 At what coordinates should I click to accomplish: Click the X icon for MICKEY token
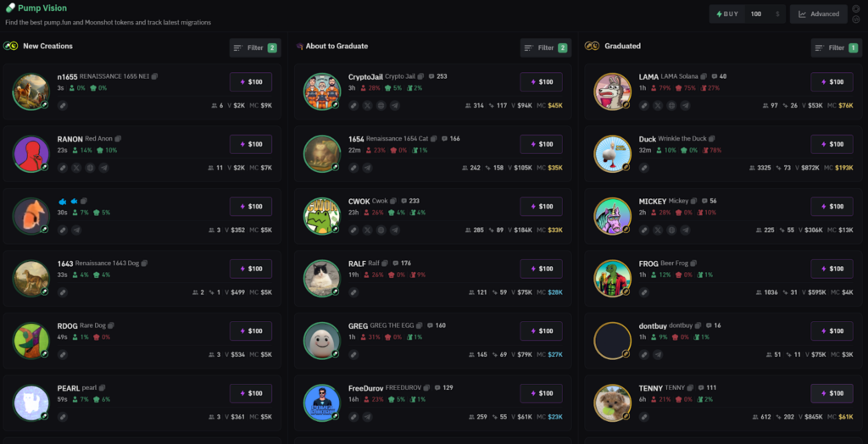coord(658,230)
